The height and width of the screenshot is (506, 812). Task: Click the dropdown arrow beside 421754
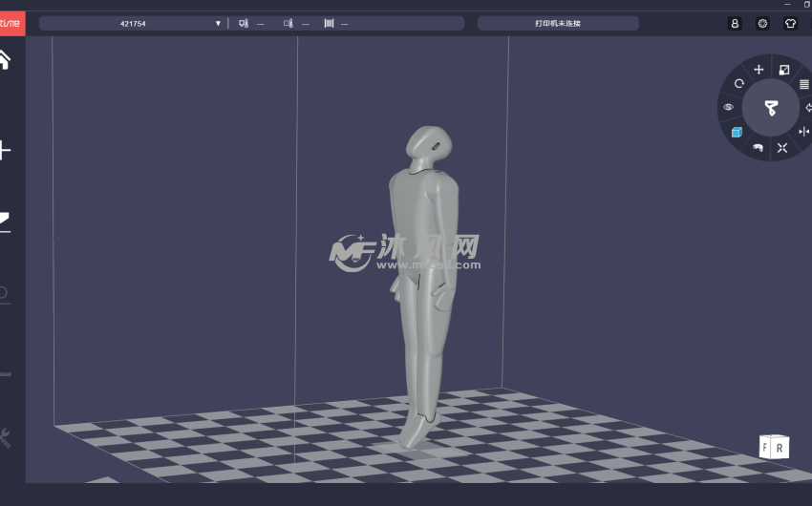tap(218, 23)
